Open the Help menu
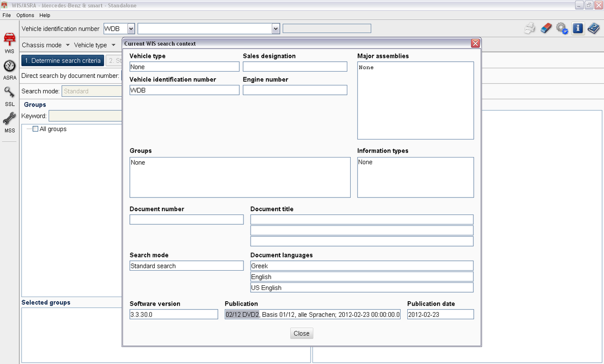This screenshot has height=364, width=604. coord(45,15)
